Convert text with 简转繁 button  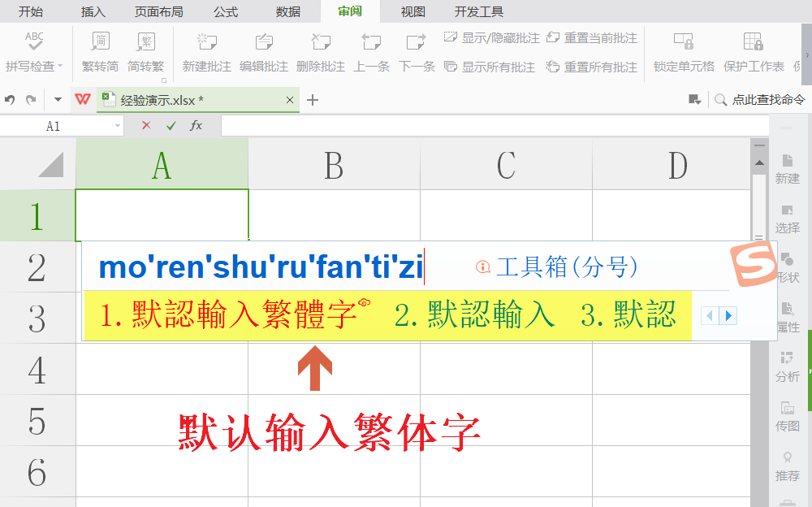click(145, 51)
